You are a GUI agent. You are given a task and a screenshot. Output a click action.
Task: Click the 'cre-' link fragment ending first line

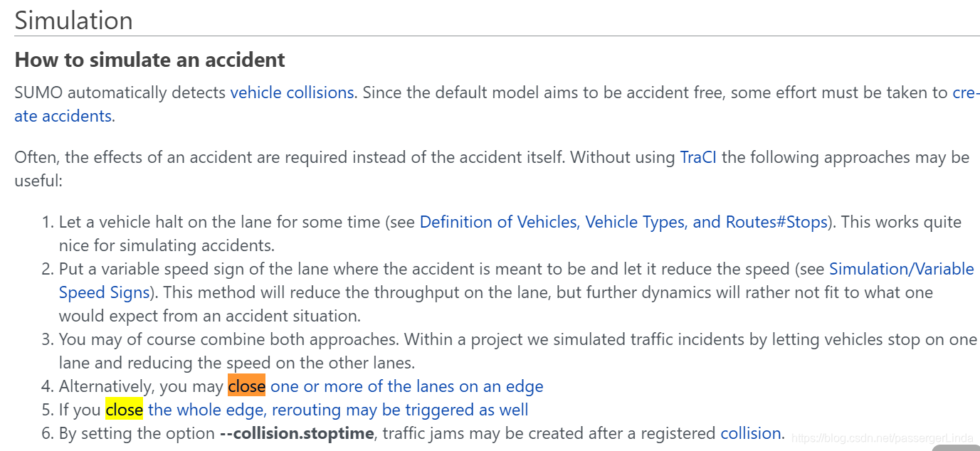[x=966, y=92]
